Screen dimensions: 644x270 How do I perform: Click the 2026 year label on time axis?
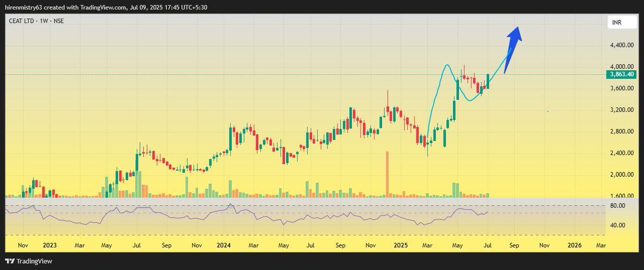(574, 245)
